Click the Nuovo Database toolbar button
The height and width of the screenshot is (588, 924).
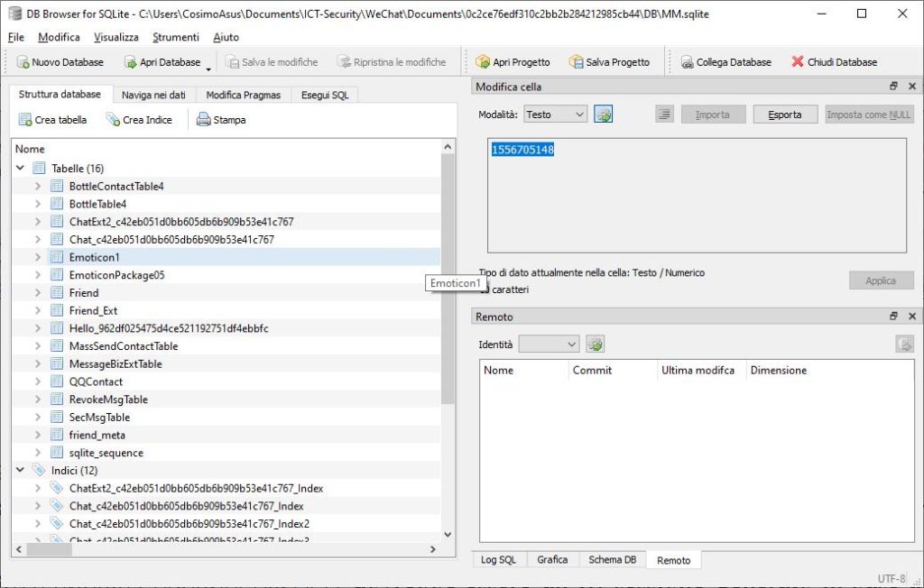point(60,62)
